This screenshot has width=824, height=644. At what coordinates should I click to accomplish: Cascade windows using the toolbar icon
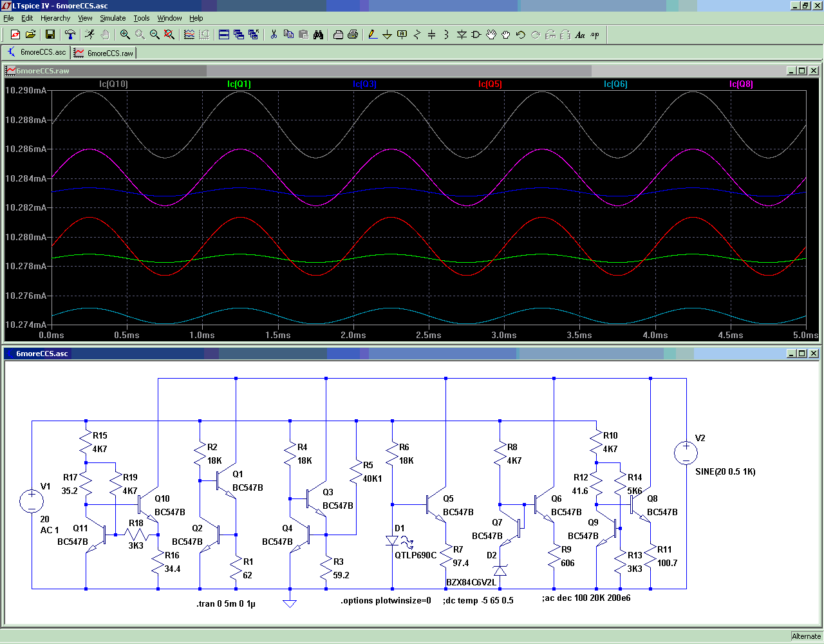click(x=239, y=35)
